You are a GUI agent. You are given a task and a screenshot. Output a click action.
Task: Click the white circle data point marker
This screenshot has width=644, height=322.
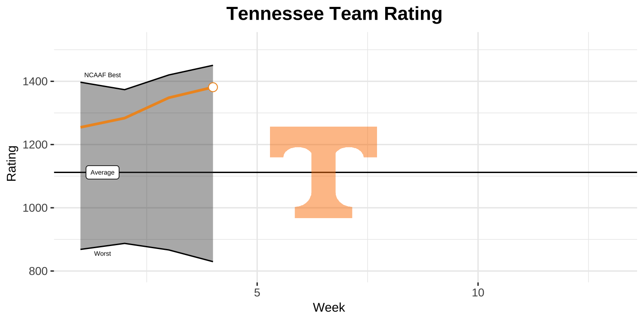[213, 87]
